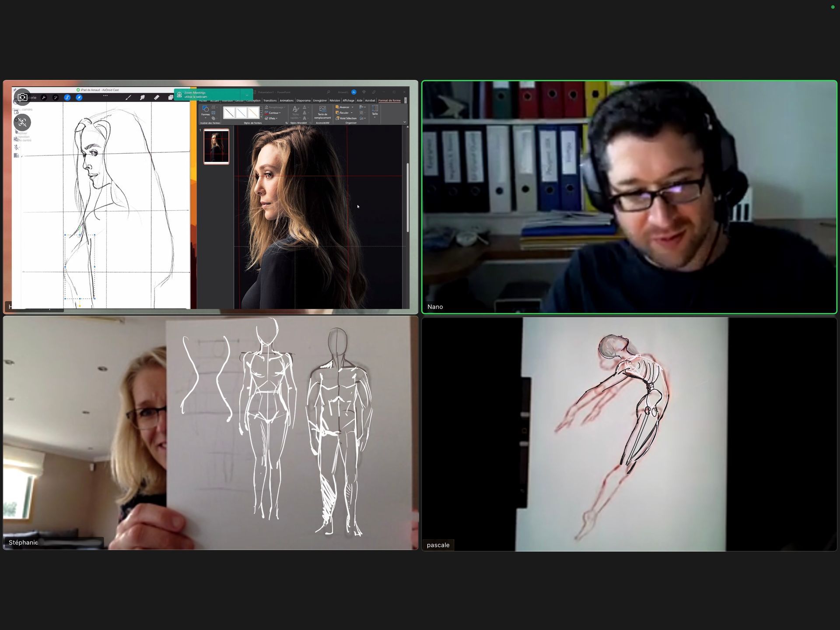Click the wrench actions icon in Procreate
This screenshot has height=630, width=840.
pyautogui.click(x=44, y=98)
